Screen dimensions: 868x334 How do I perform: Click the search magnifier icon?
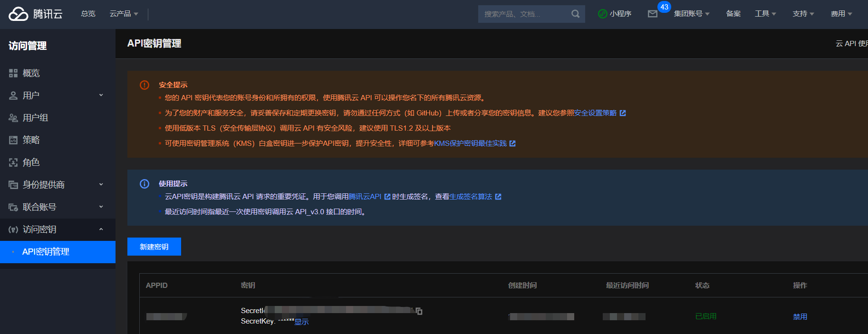[x=575, y=14]
